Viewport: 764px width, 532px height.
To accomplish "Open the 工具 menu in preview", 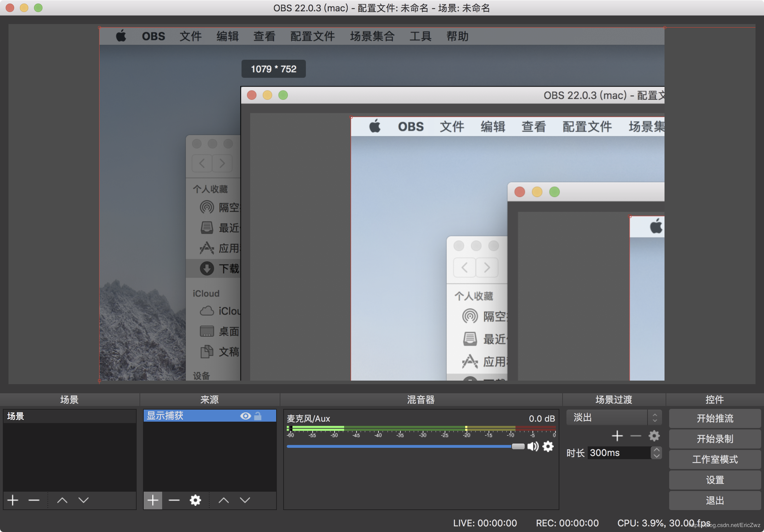I will [420, 36].
